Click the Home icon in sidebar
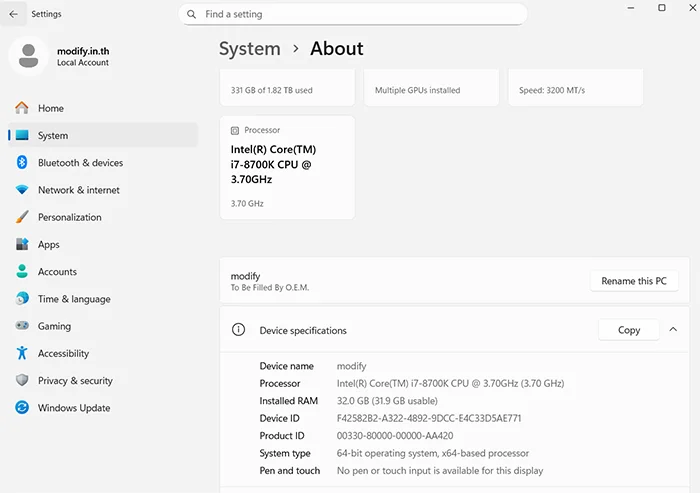Viewport: 700px width, 493px height. point(22,108)
